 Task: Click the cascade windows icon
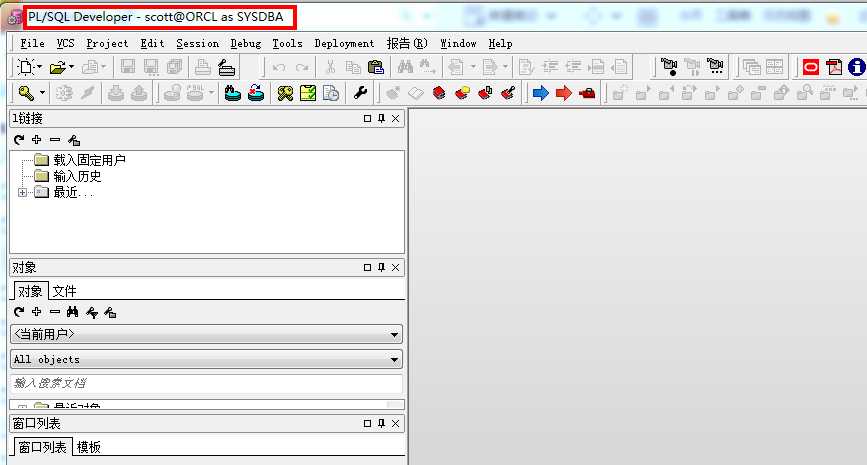click(x=751, y=67)
